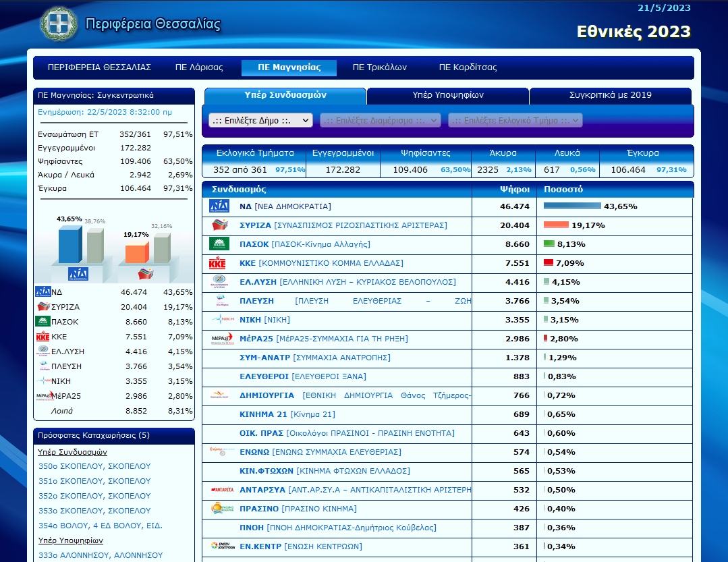Click the 'Ενημέρωση: 22/5/2023 8:32:00 πμ' timestamp

point(105,112)
